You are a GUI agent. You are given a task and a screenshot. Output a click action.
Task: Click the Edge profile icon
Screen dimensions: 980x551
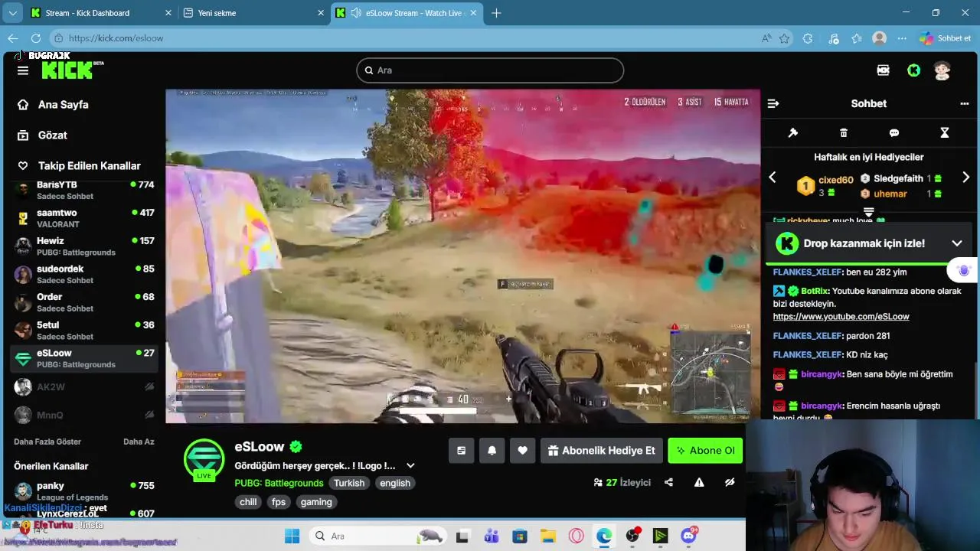(x=880, y=38)
